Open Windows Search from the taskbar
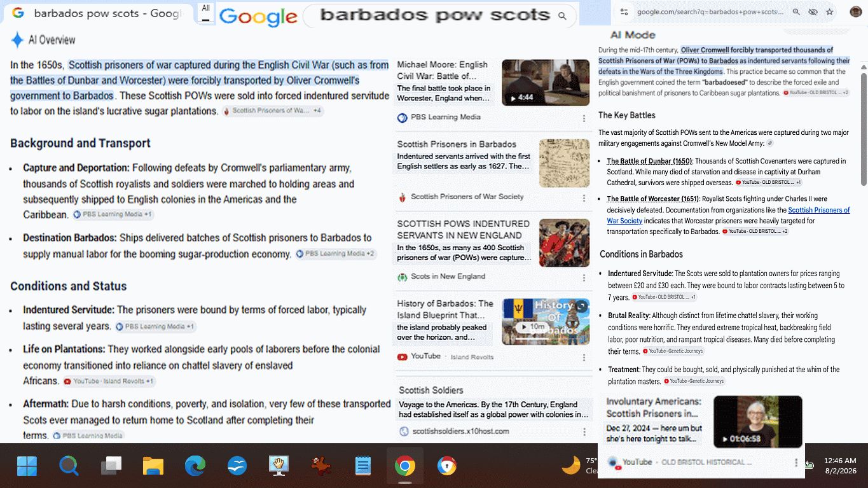 (69, 466)
